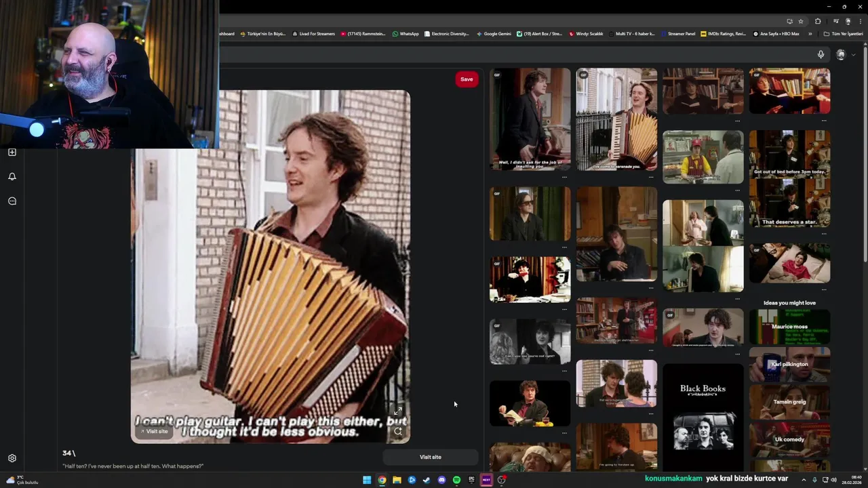This screenshot has height=488, width=868.
Task: Open the Livad For Streamers bookmark
Action: [x=313, y=33]
